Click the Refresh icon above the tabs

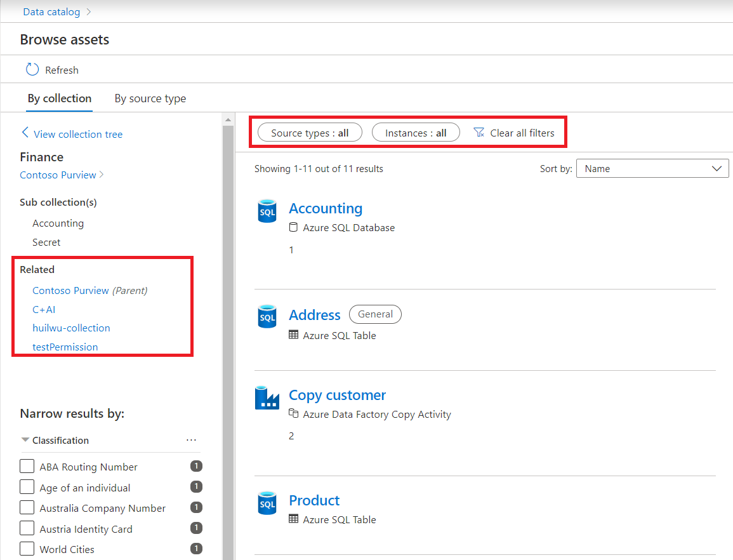pos(32,69)
